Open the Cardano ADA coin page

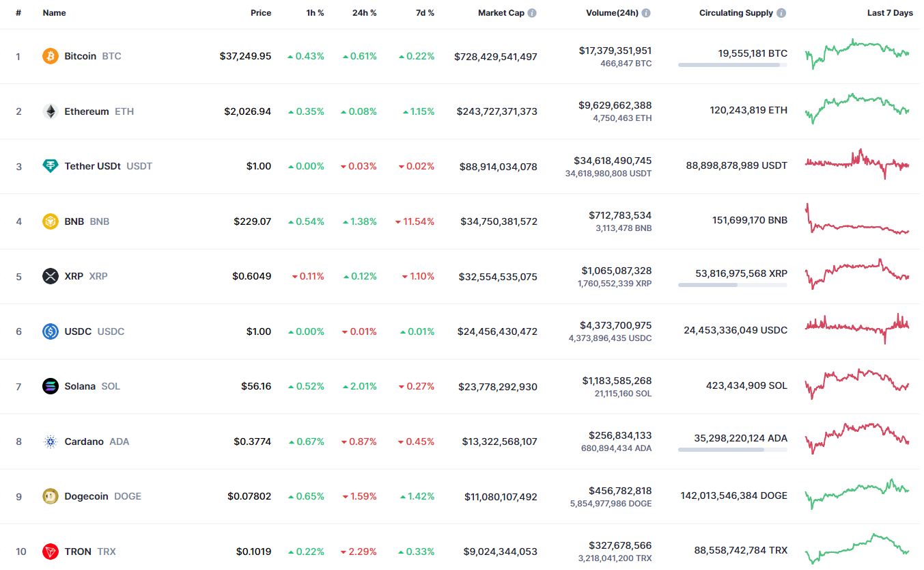tap(84, 442)
